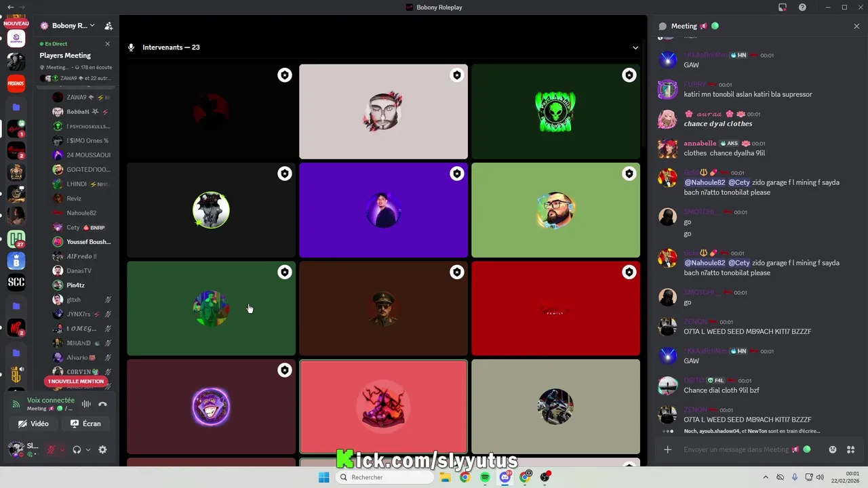
Task: Toggle noise suppression waveform icon
Action: click(x=86, y=405)
